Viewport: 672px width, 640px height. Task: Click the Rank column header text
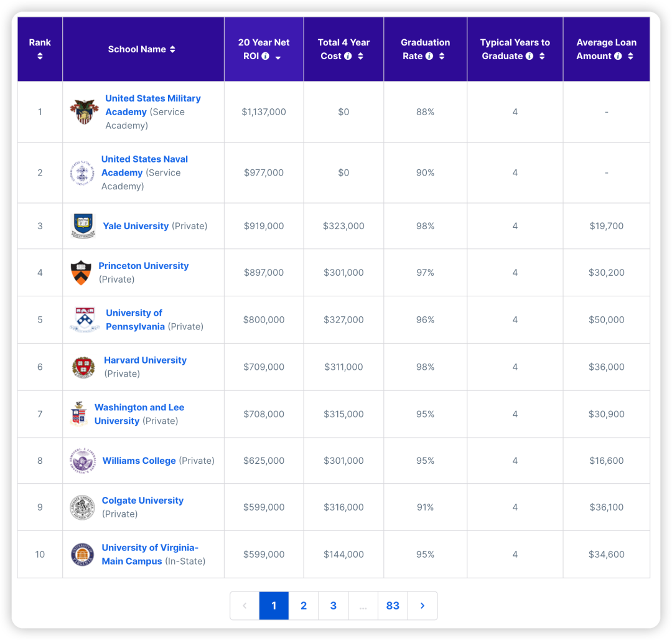[x=40, y=42]
